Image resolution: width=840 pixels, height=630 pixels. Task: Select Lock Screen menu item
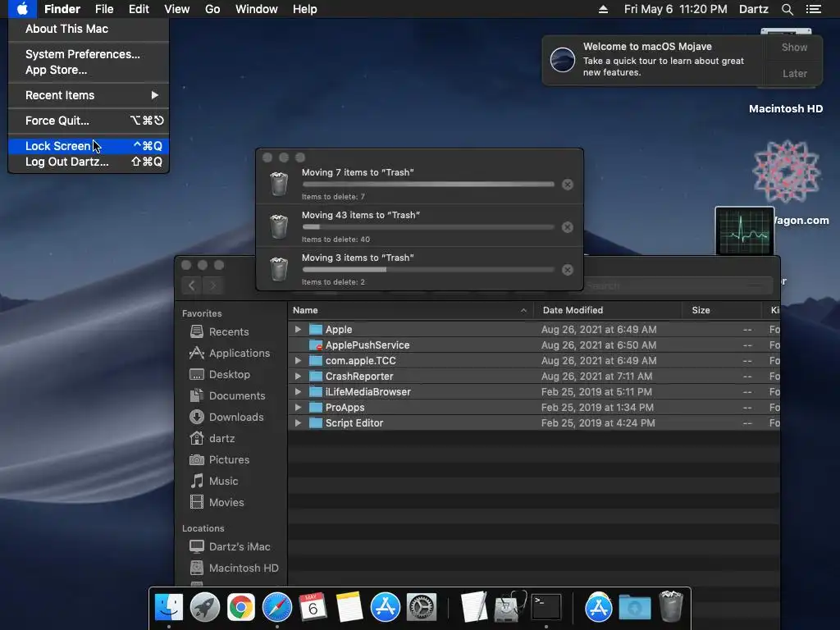click(89, 146)
